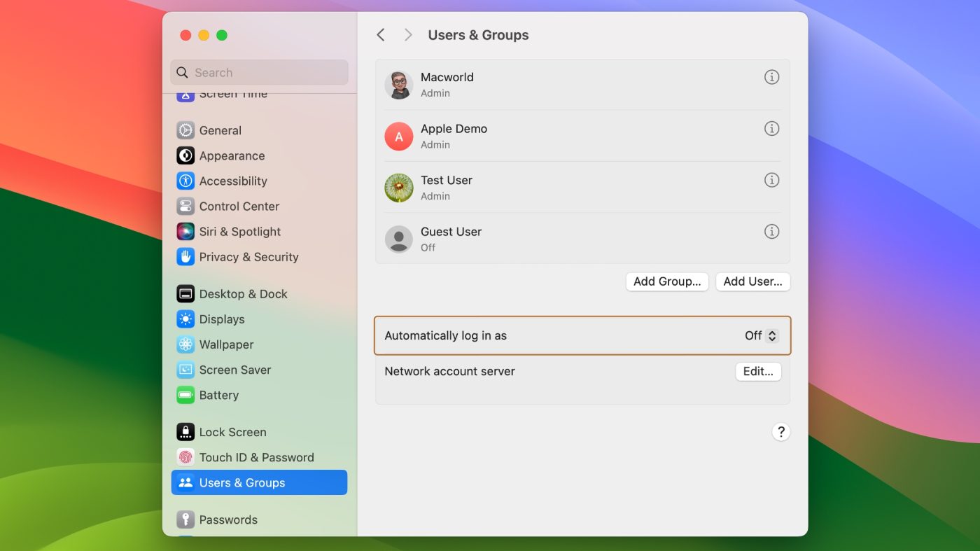This screenshot has width=980, height=551.
Task: Show details for Test User via info icon
Action: tap(771, 180)
